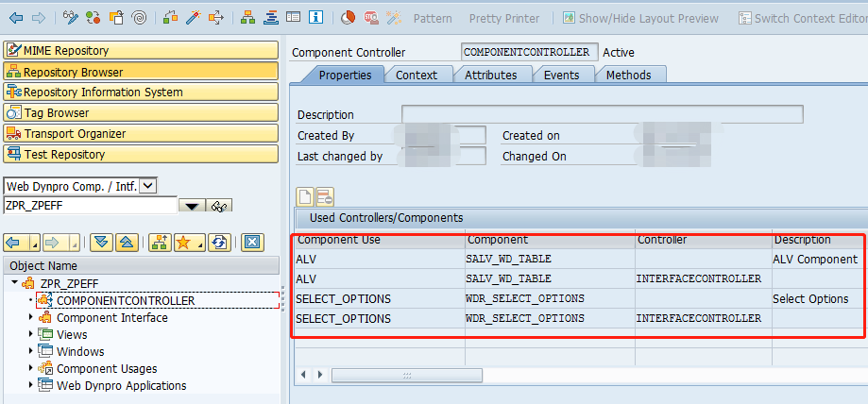Click the Description input field

pyautogui.click(x=603, y=114)
